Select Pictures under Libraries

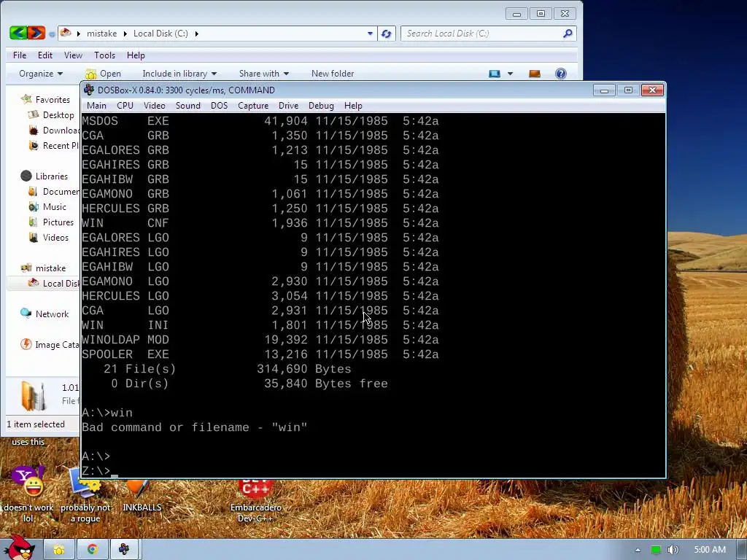pyautogui.click(x=52, y=222)
